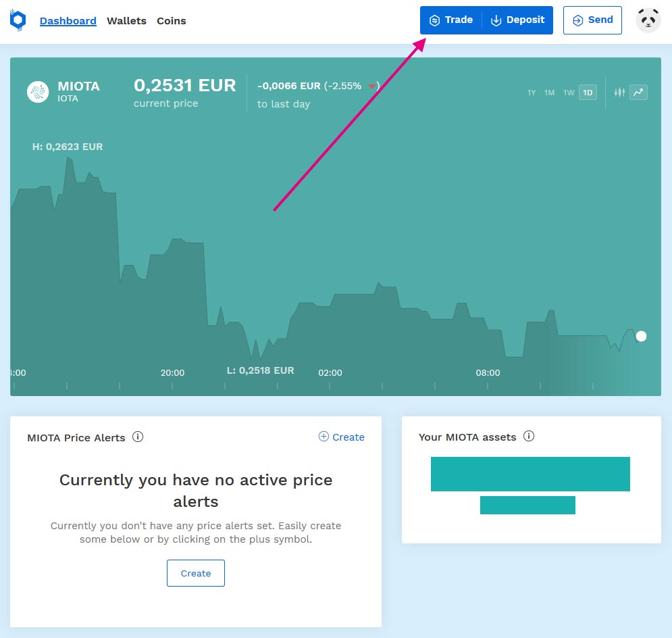The image size is (672, 638).
Task: Click the Create link with plus icon
Action: [342, 437]
